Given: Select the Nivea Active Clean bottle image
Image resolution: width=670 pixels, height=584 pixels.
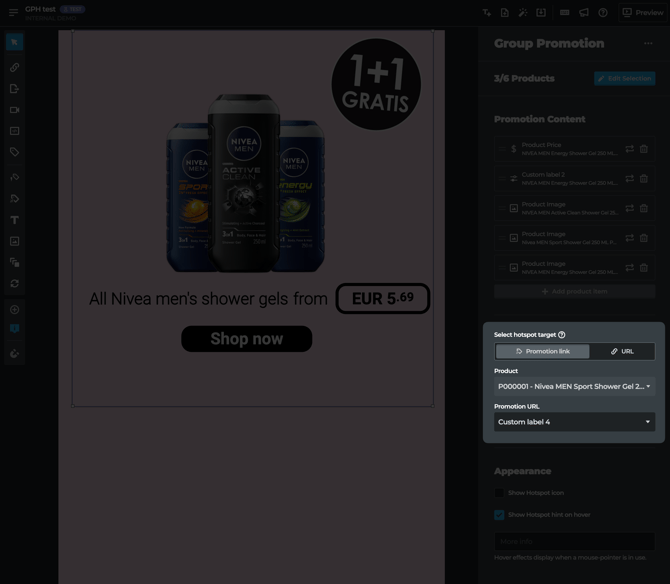Looking at the screenshot, I should [x=244, y=183].
